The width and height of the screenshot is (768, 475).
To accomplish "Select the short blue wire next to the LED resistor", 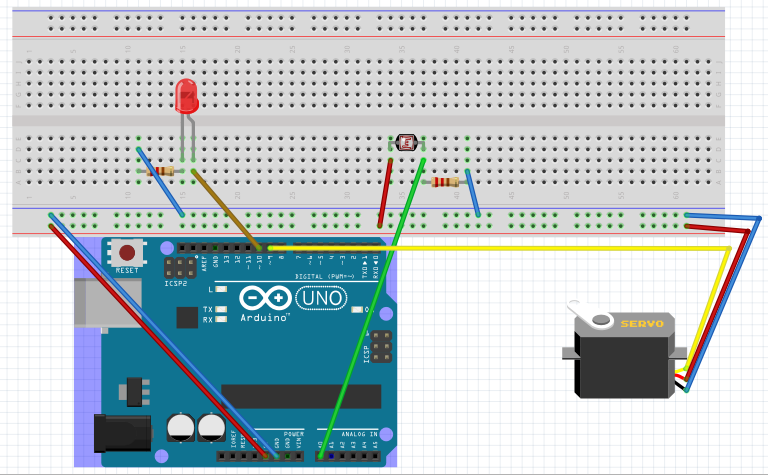I will coord(160,182).
